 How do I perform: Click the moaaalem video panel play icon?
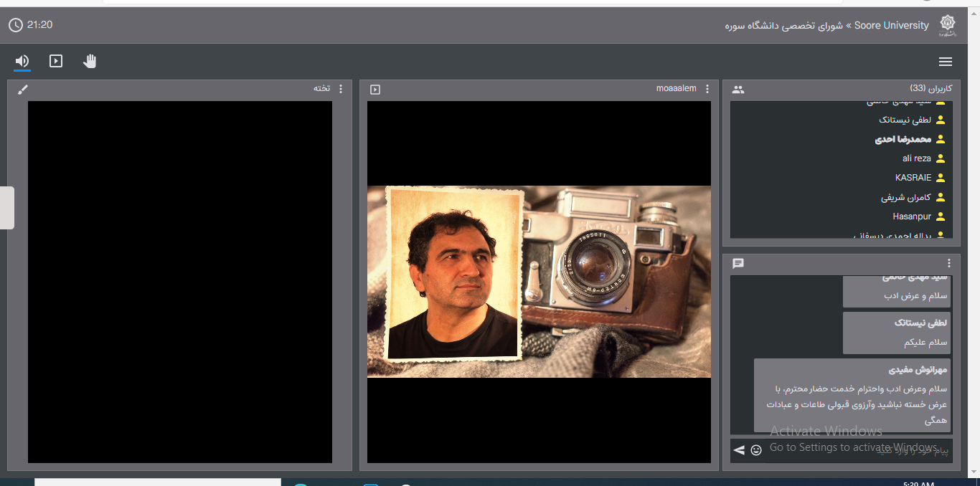pos(374,90)
